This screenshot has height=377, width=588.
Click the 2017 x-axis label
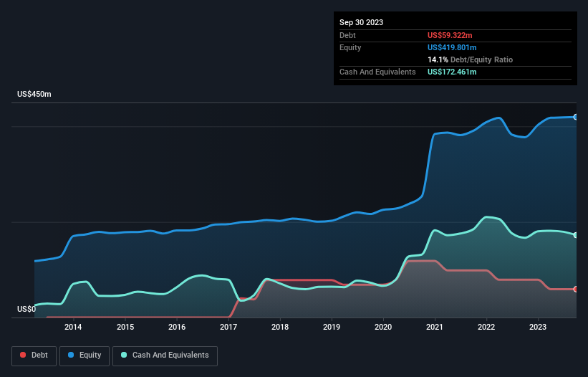228,327
